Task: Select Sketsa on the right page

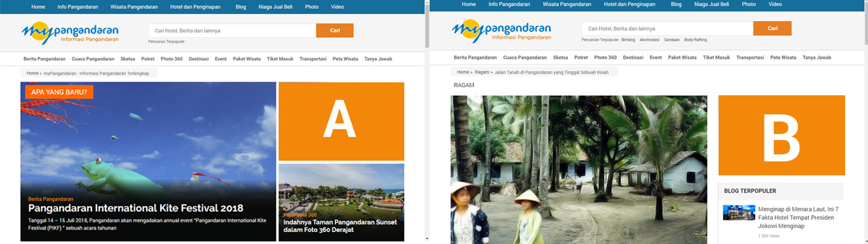Action: (x=560, y=57)
